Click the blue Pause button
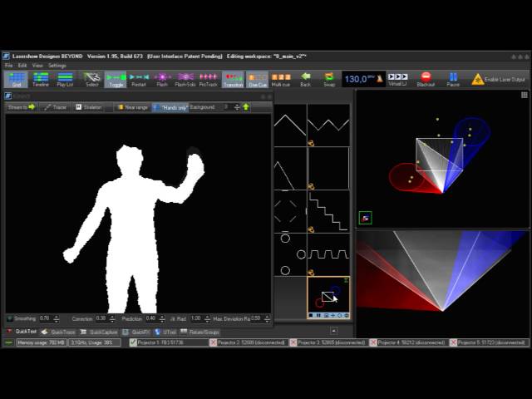Viewport: 532px width, 399px height. pyautogui.click(x=453, y=80)
